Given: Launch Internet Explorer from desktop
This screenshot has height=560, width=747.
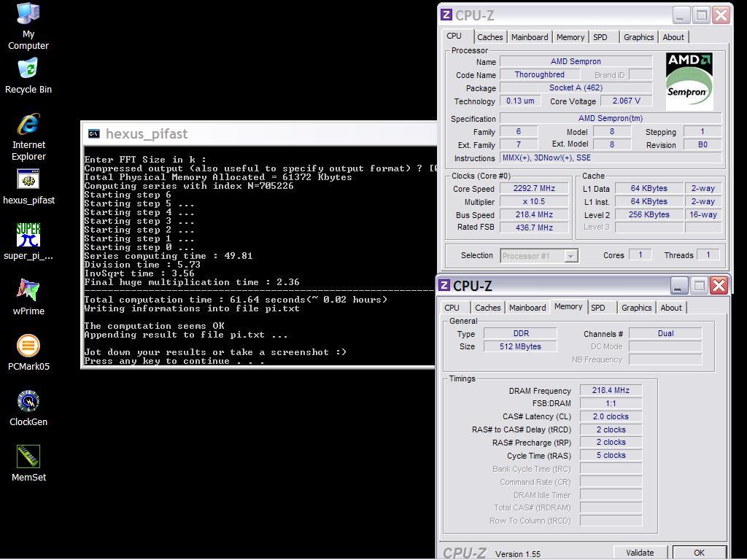Looking at the screenshot, I should [28, 137].
